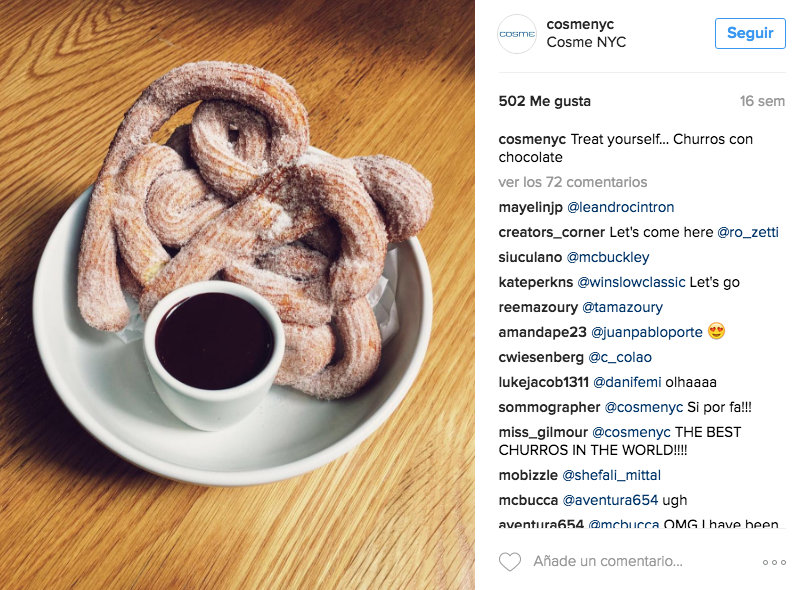Viewport: 804px width, 590px height.
Task: Open the cosmenyc username in header
Action: tap(580, 24)
